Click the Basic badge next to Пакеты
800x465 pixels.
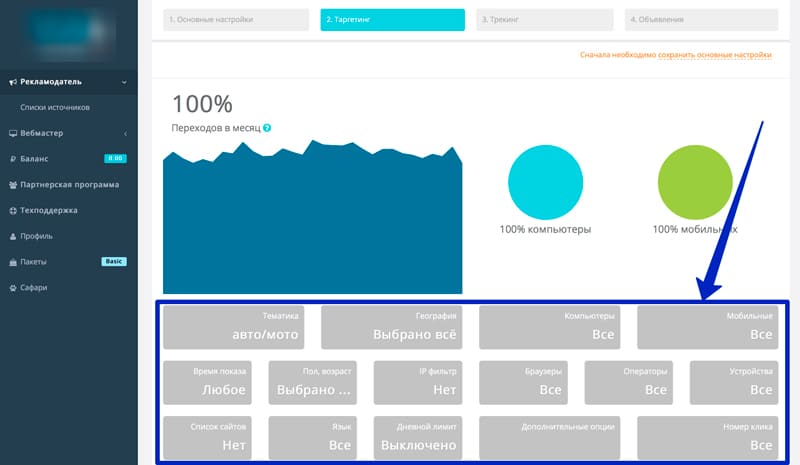click(114, 262)
